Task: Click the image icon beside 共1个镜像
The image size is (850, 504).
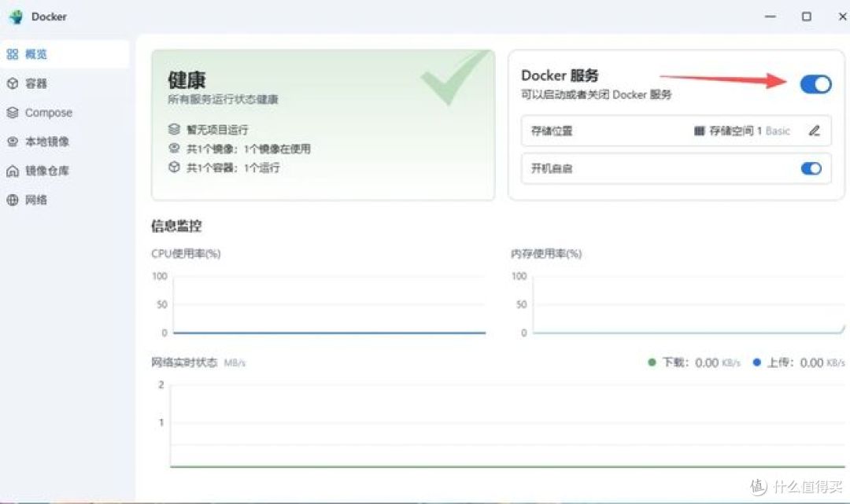Action: pyautogui.click(x=174, y=149)
